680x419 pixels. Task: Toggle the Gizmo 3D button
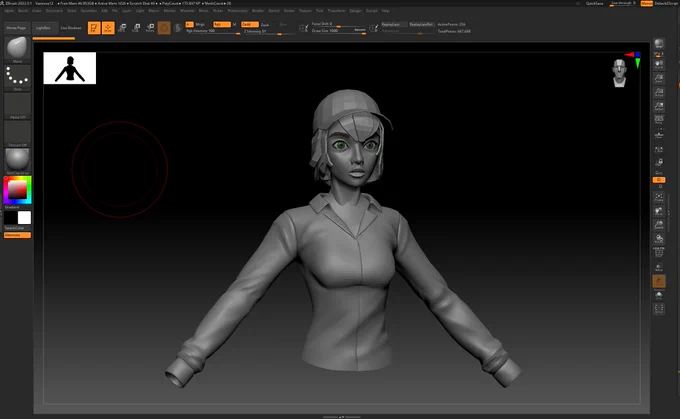point(164,28)
